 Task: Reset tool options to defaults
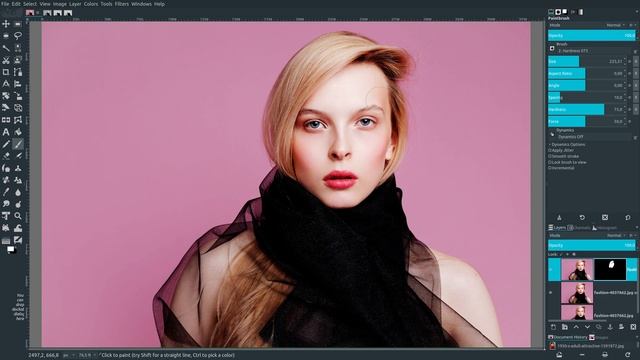[628, 218]
